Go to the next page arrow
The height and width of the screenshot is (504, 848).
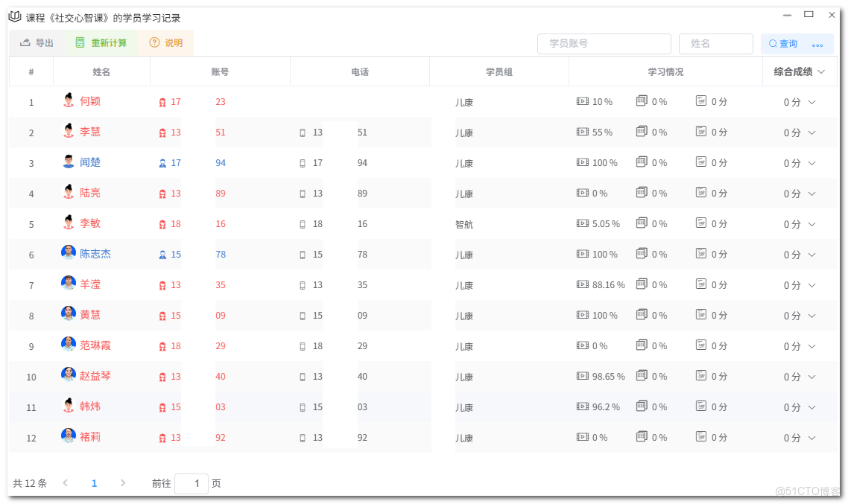pyautogui.click(x=123, y=483)
